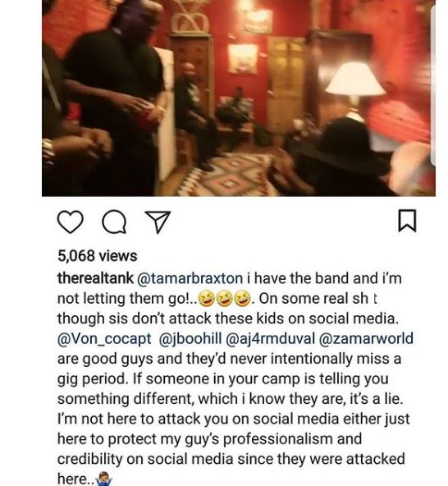Click the patterned rug in the video
This screenshot has height=486, width=448.
pos(236,173)
